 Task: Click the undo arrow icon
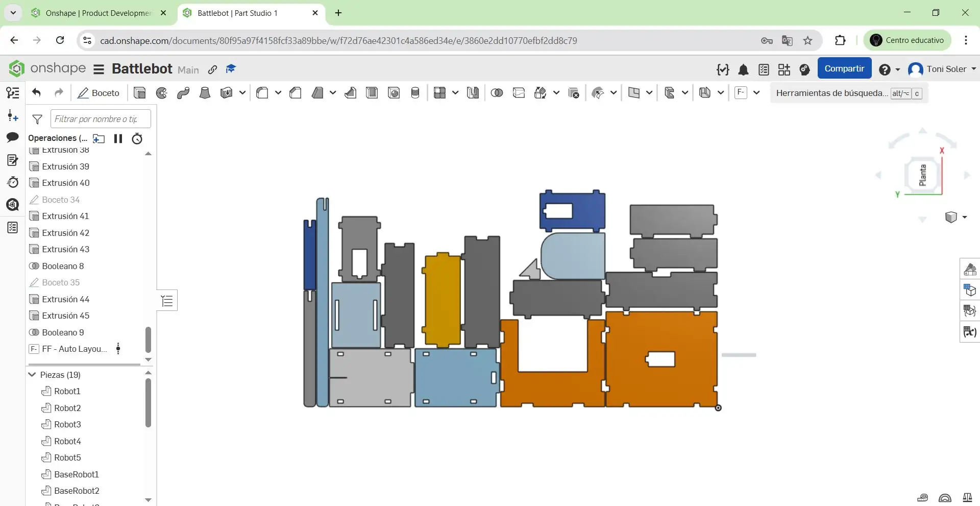(36, 92)
